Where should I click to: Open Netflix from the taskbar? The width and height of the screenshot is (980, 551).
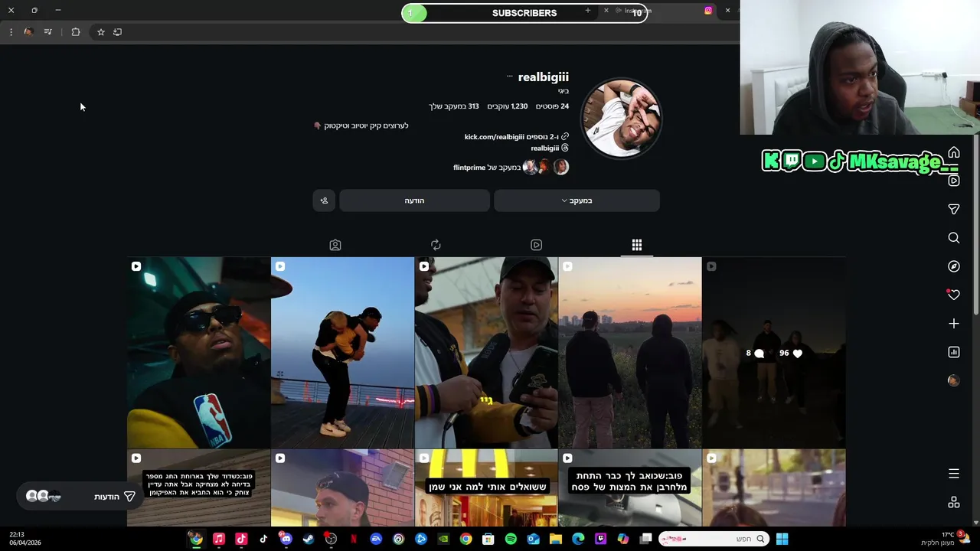353,540
